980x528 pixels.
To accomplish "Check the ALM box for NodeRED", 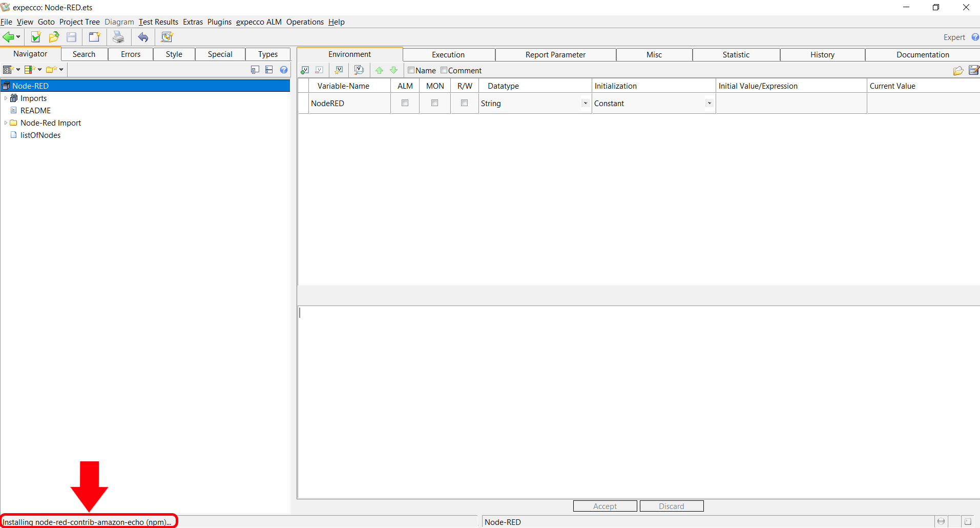I will click(x=405, y=103).
